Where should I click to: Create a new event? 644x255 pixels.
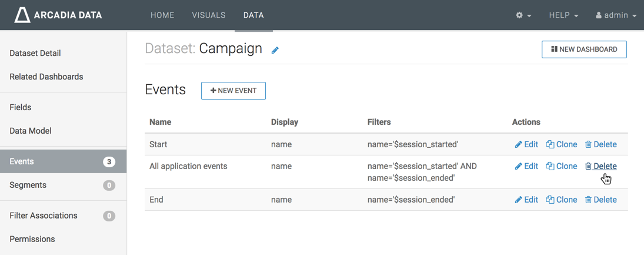click(x=233, y=91)
